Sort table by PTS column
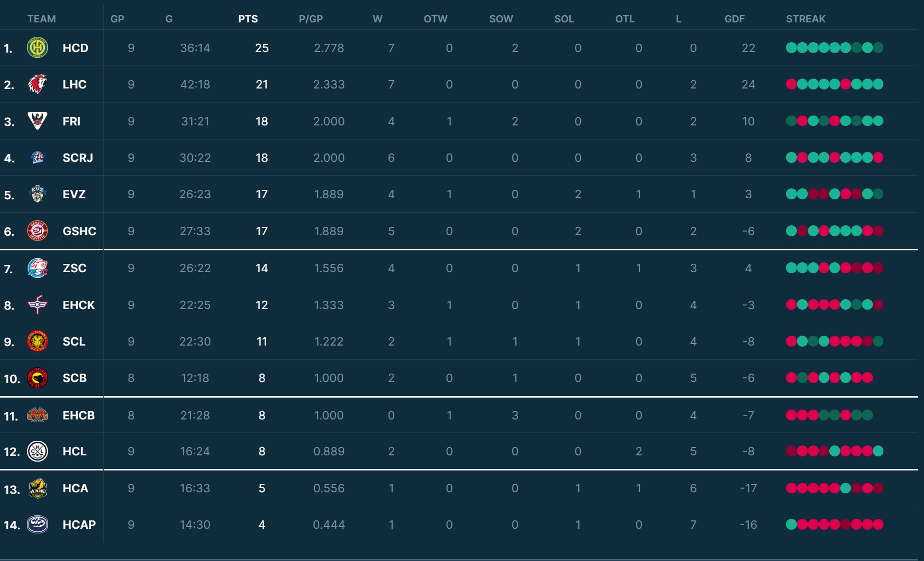The width and height of the screenshot is (924, 561). 248,19
